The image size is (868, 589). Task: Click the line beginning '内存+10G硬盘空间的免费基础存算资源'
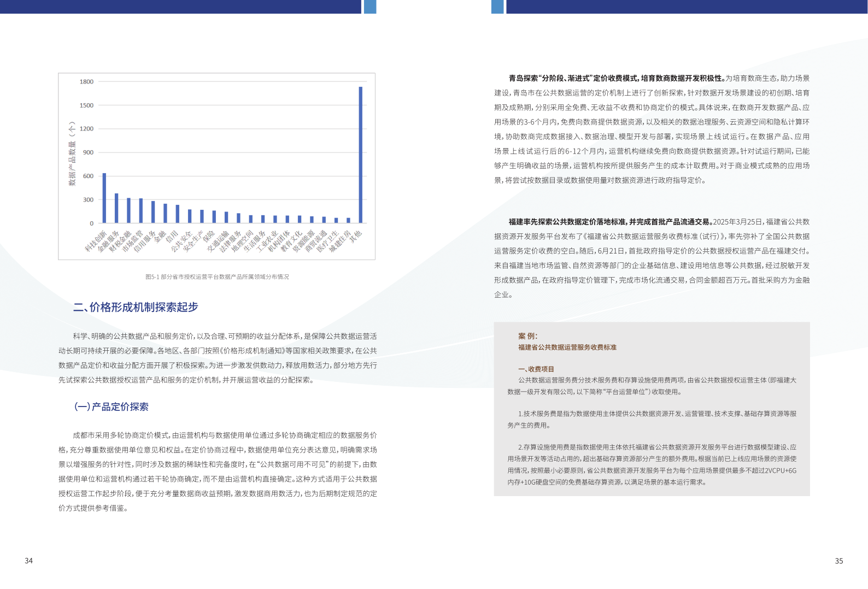click(608, 482)
